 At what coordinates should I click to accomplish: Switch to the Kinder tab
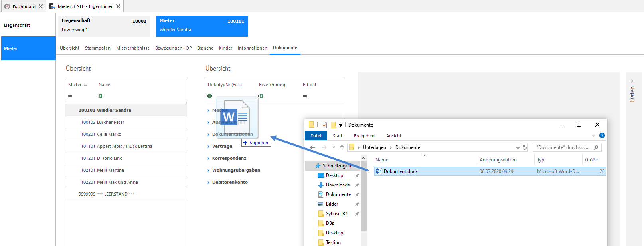click(225, 48)
